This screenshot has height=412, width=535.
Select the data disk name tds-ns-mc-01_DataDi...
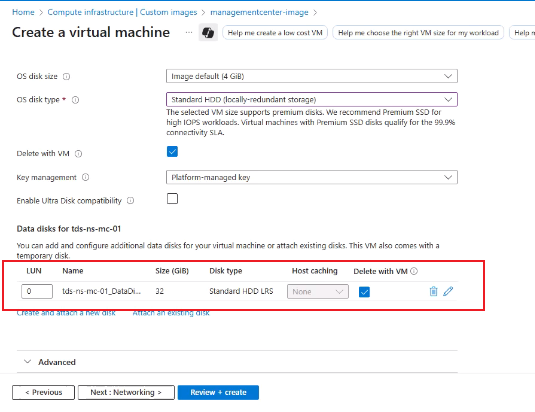point(101,291)
